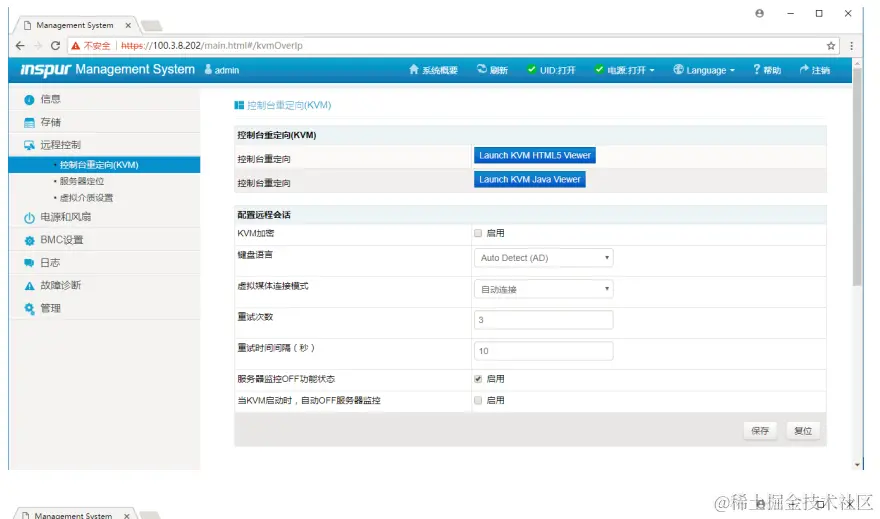Click the bookmark star icon in address bar
The image size is (880, 519).
point(831,46)
